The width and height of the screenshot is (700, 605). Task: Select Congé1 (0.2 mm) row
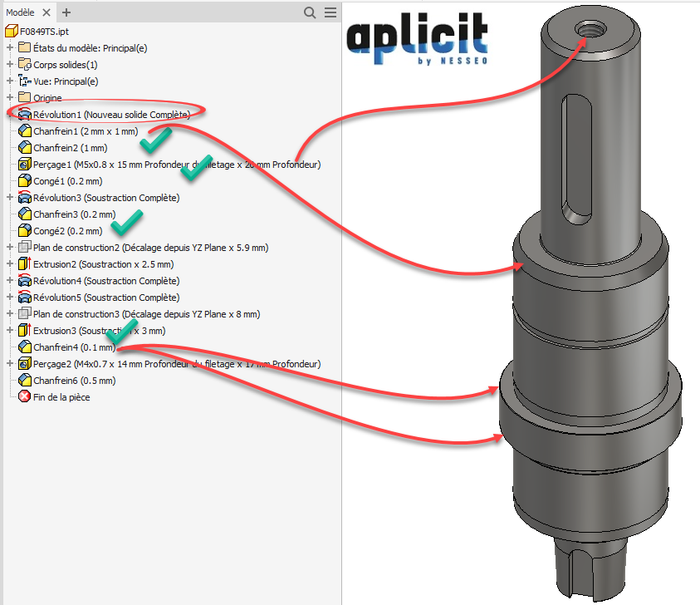tap(68, 181)
